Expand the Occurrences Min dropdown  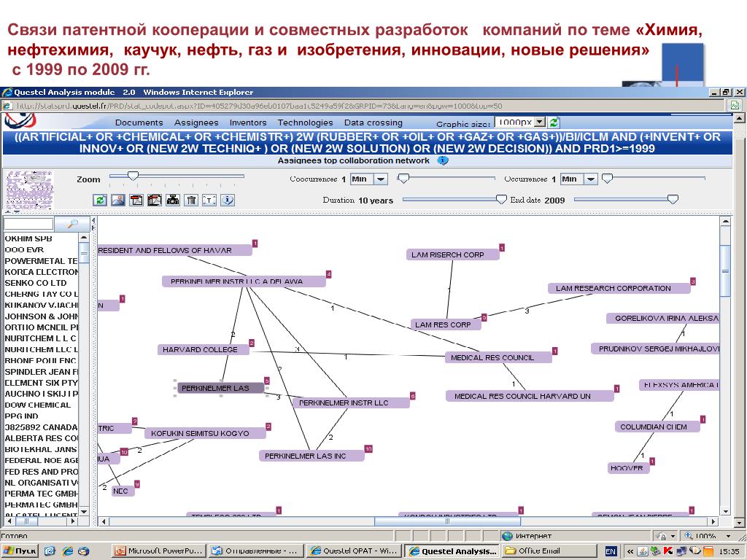[x=591, y=179]
